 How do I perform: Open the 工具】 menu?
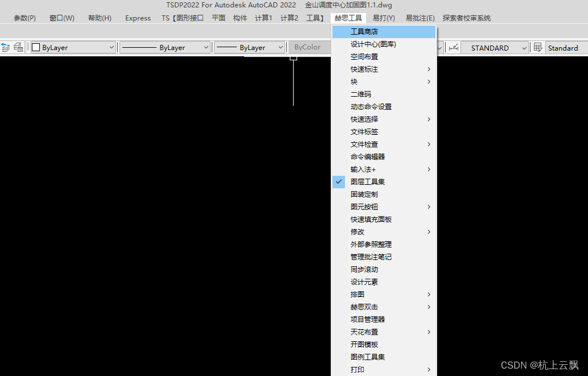coord(315,18)
